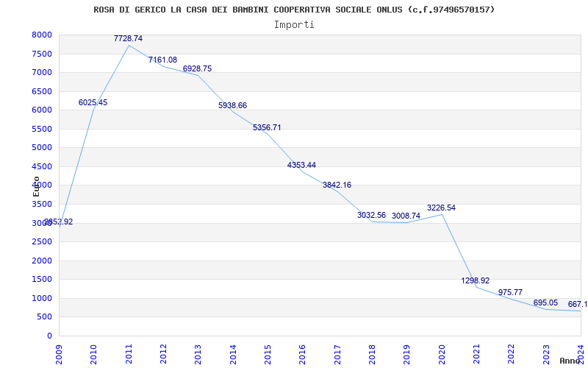Click the x-axis year 2010

[94, 355]
